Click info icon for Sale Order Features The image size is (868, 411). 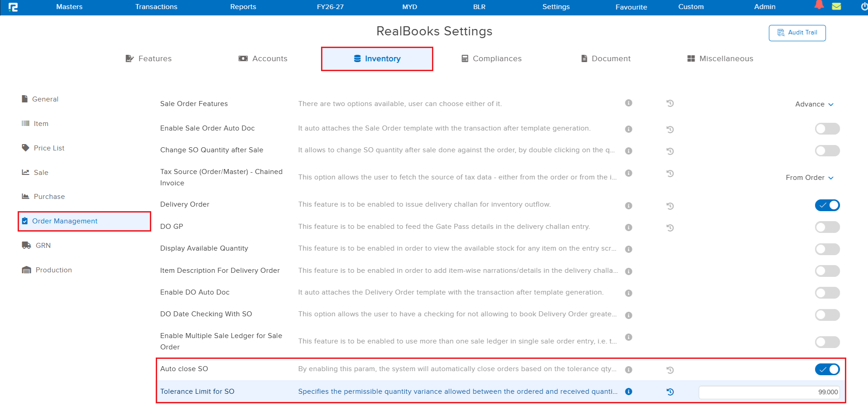pyautogui.click(x=628, y=103)
